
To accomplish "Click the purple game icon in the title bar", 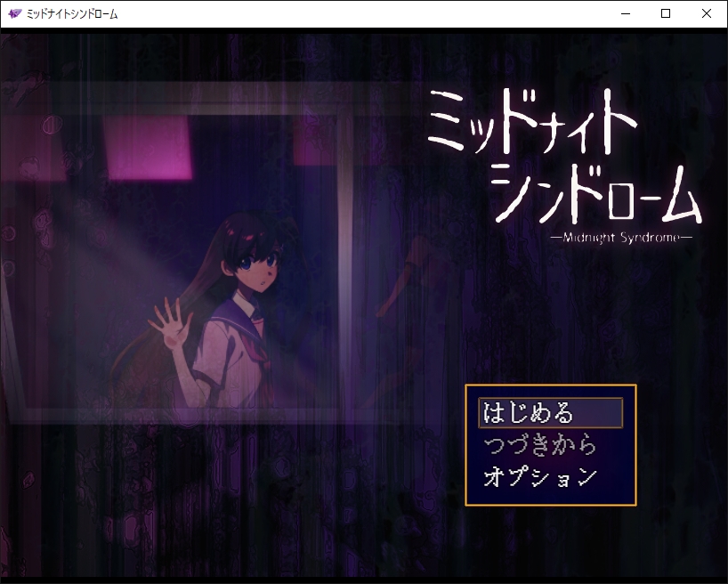I will click(x=15, y=13).
